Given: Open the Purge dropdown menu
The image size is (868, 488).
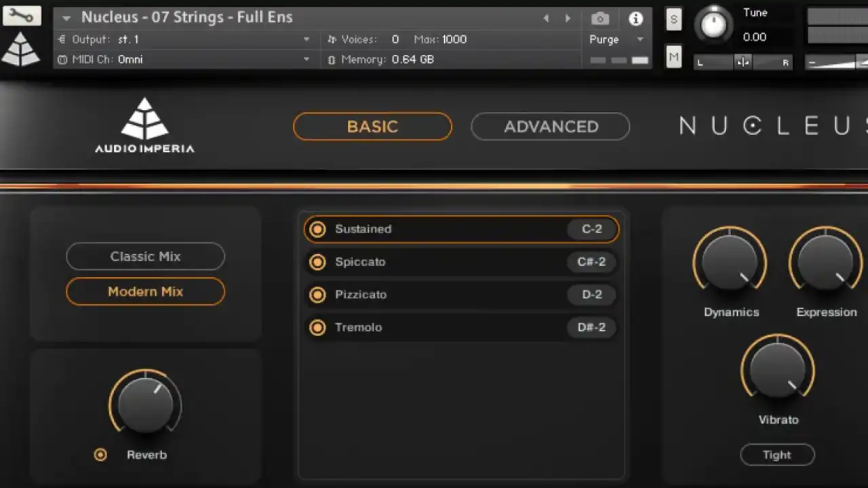Looking at the screenshot, I should (x=616, y=39).
